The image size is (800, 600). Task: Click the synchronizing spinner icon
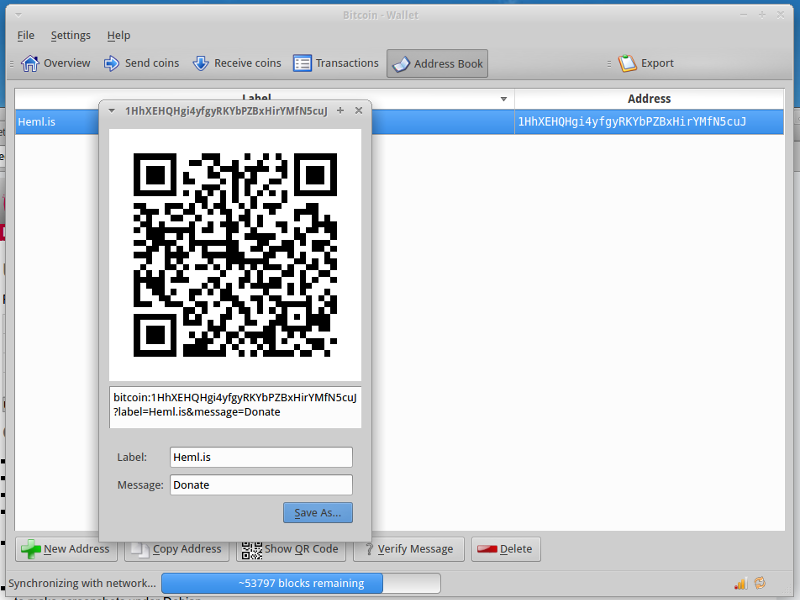click(x=760, y=583)
